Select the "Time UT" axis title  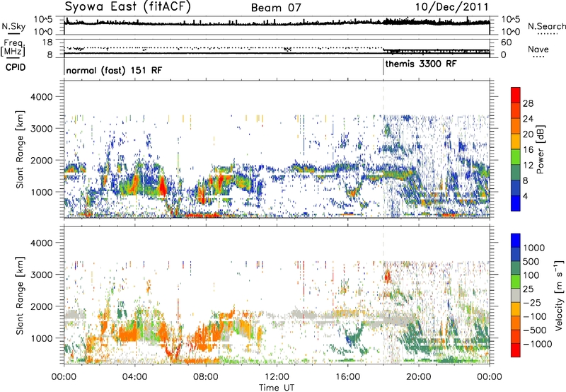click(276, 388)
